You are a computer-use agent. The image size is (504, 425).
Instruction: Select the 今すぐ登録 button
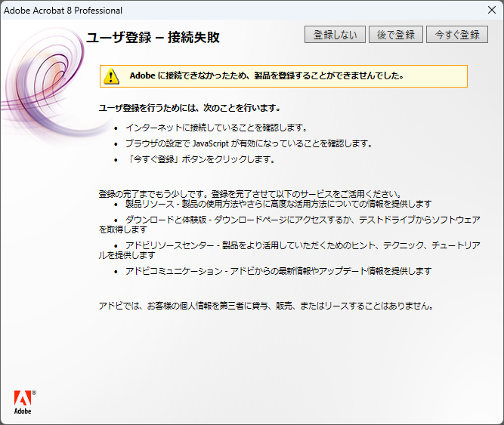[x=457, y=34]
